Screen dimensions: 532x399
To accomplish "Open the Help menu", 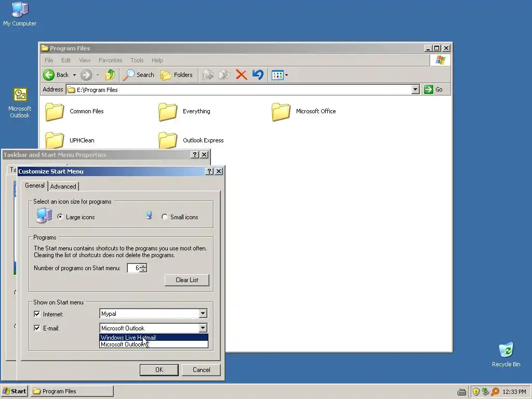I will pyautogui.click(x=157, y=60).
